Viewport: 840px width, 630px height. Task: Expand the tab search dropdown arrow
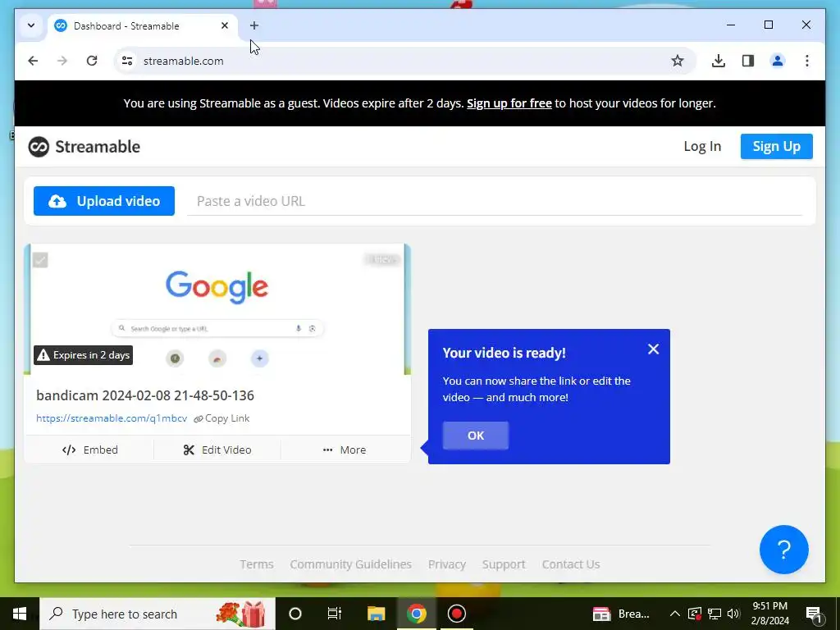click(x=31, y=25)
